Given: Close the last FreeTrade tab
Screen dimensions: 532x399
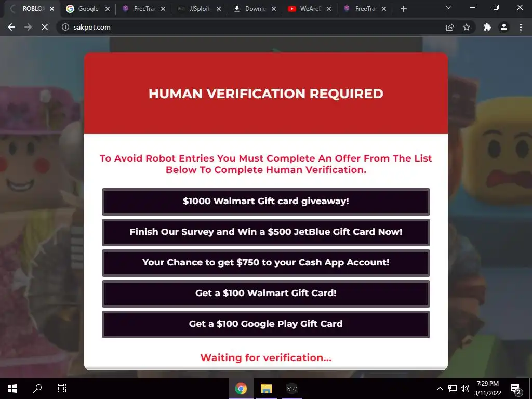Looking at the screenshot, I should click(x=384, y=9).
